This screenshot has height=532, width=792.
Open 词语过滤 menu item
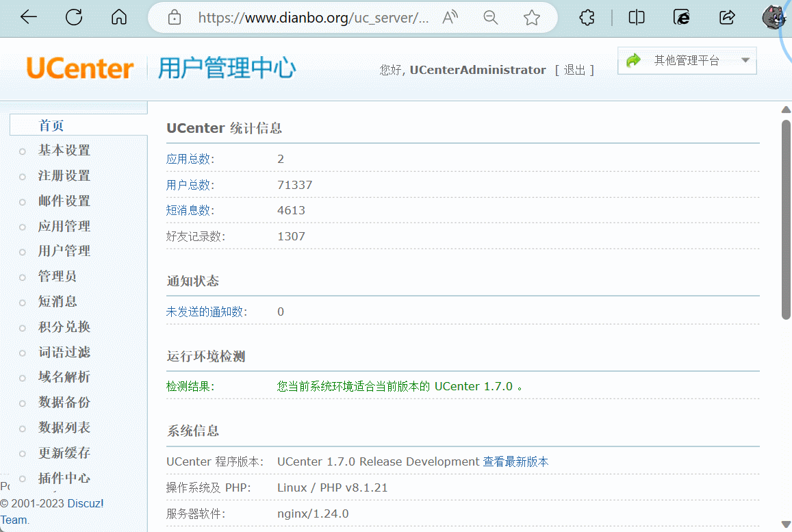[64, 352]
